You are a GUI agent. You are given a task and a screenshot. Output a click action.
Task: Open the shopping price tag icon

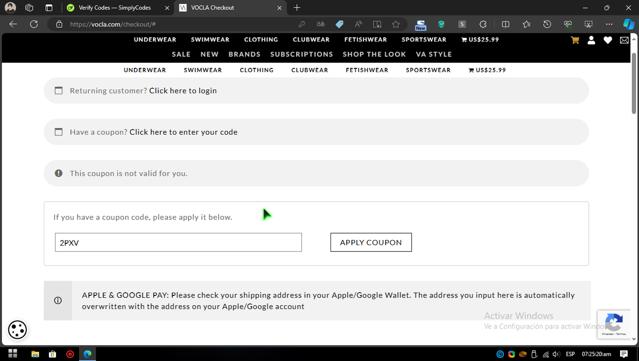pos(339,24)
